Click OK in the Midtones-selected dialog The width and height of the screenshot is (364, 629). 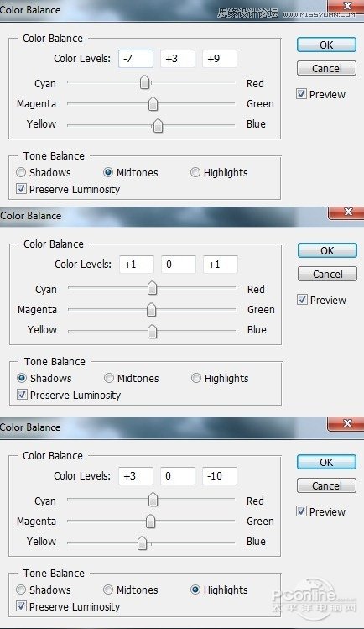coord(326,45)
